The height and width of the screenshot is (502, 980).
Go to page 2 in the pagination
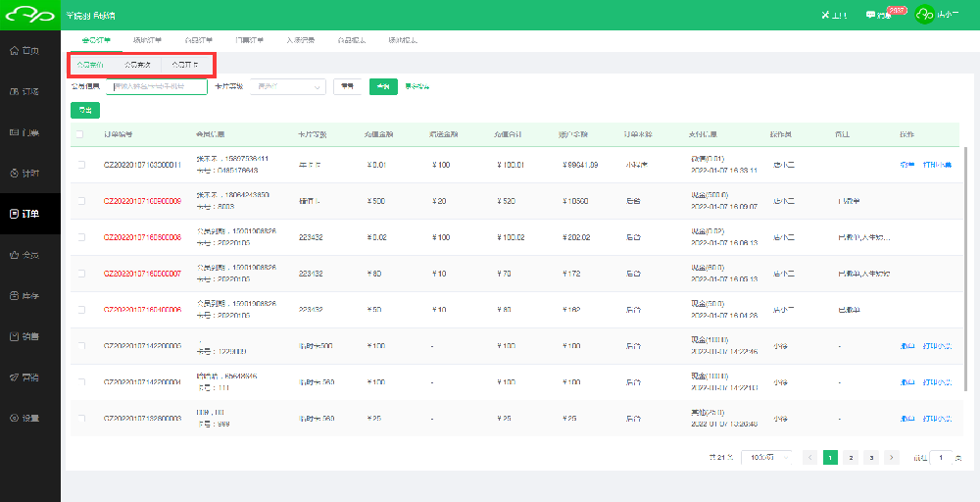click(x=851, y=457)
